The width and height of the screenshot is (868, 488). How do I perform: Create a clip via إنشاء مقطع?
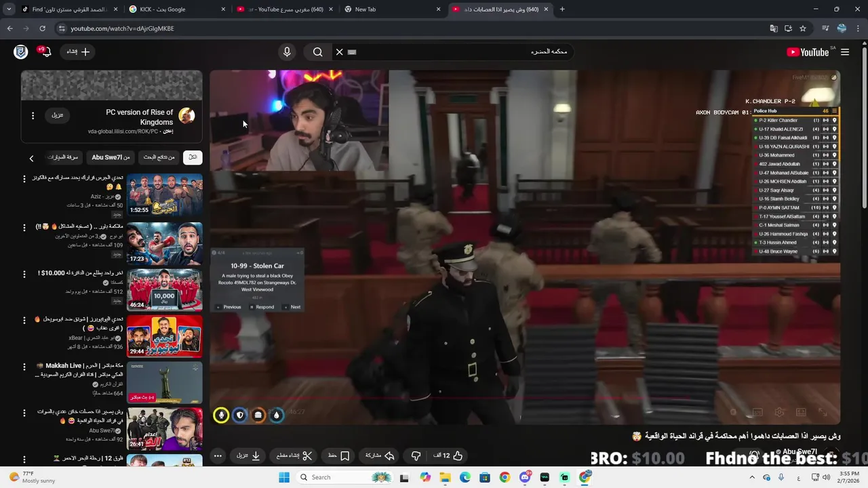[x=294, y=455]
